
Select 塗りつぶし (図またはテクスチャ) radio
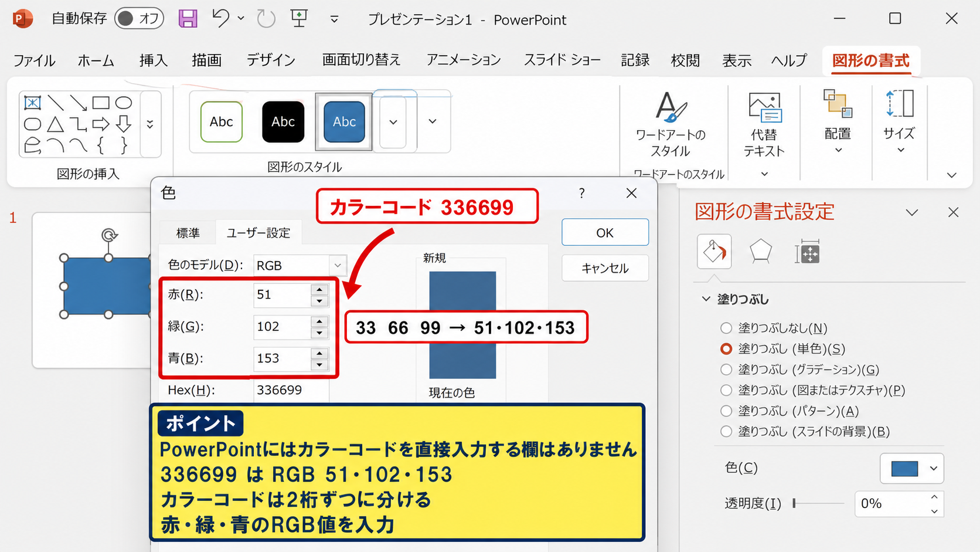click(x=726, y=390)
